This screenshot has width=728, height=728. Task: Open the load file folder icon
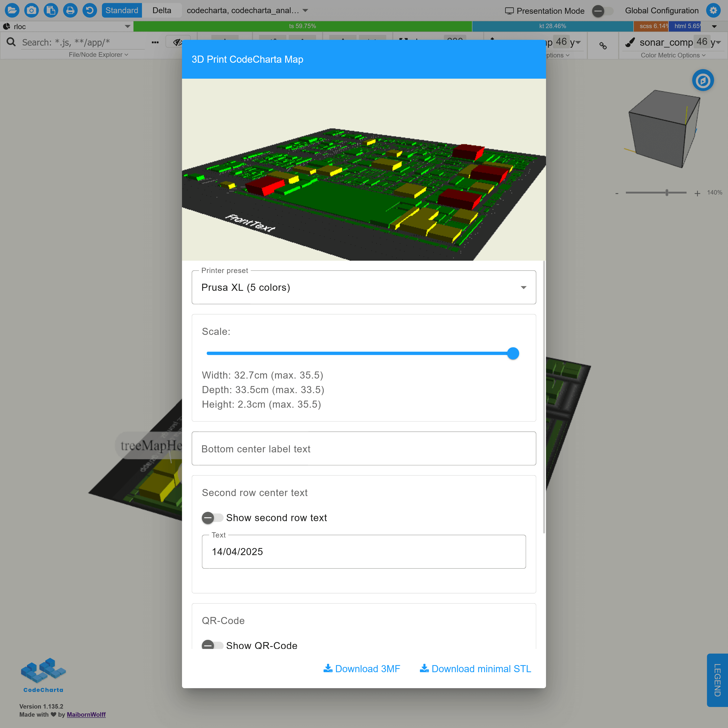[12, 10]
